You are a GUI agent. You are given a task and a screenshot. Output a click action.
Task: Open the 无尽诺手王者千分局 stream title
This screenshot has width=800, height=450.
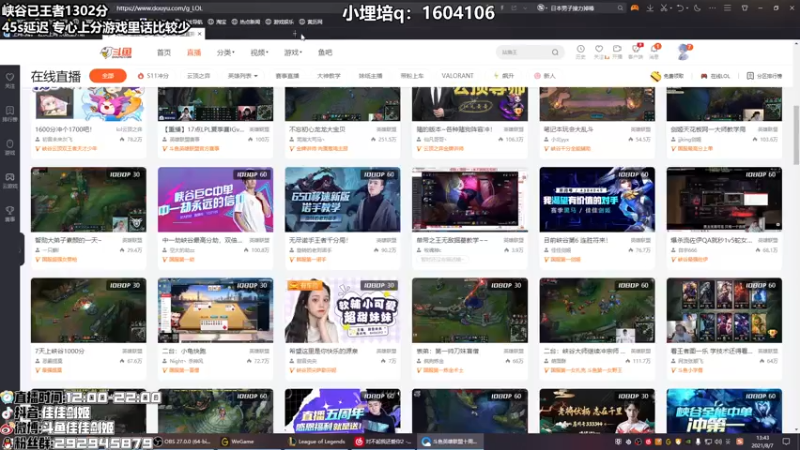pyautogui.click(x=318, y=240)
